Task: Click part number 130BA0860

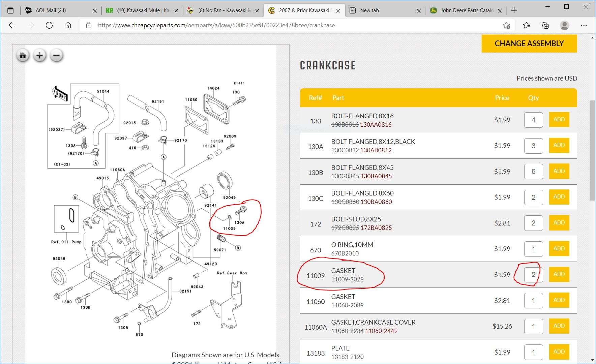Action: pos(376,202)
